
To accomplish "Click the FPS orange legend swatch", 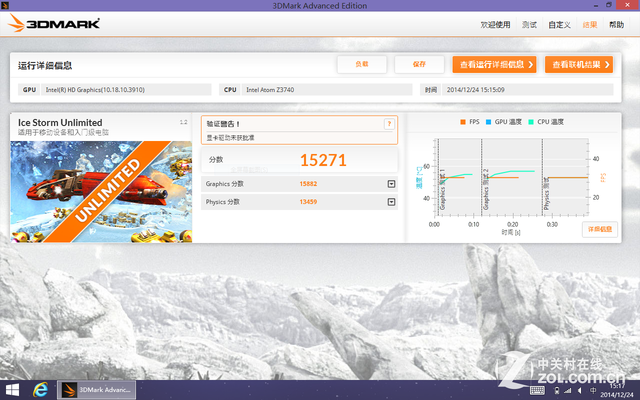I will pyautogui.click(x=463, y=122).
